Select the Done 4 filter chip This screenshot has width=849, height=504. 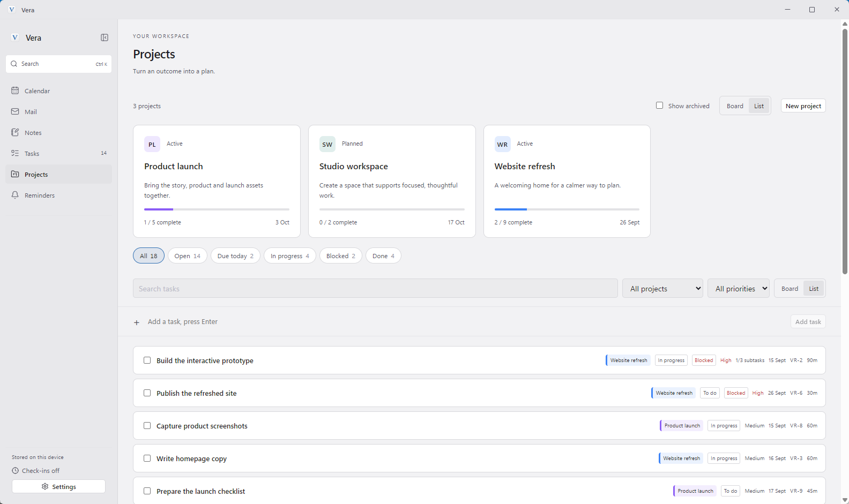pyautogui.click(x=383, y=255)
